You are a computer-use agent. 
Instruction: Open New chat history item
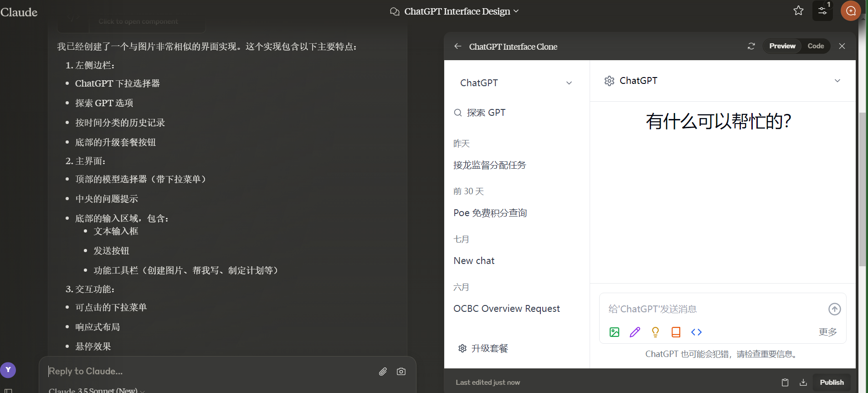pyautogui.click(x=474, y=261)
